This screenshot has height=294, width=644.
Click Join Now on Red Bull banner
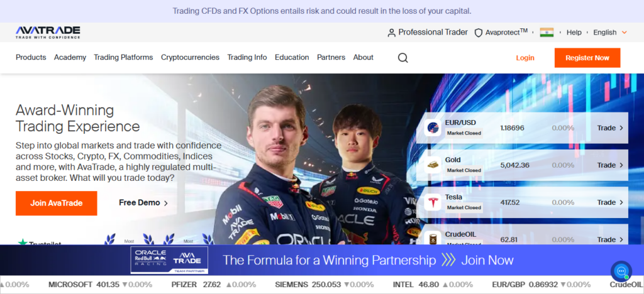coord(487,260)
